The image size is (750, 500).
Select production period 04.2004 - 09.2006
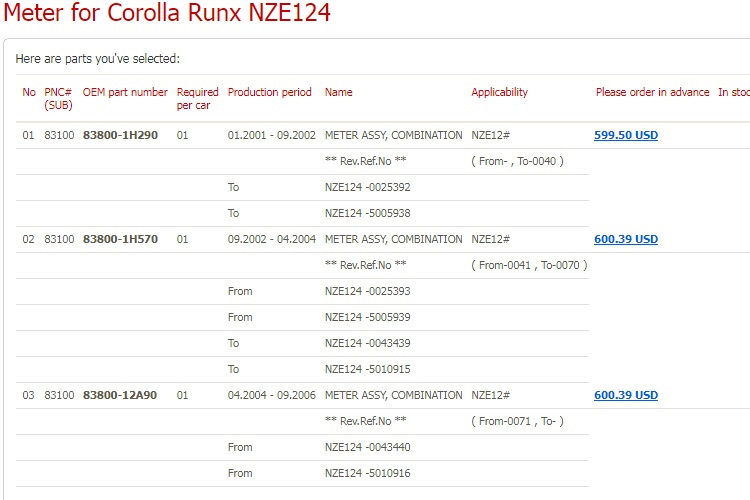272,395
